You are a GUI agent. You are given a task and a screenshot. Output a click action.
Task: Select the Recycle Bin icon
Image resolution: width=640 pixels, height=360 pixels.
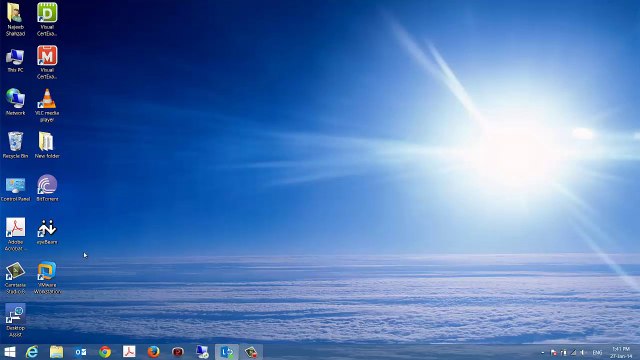click(x=15, y=145)
